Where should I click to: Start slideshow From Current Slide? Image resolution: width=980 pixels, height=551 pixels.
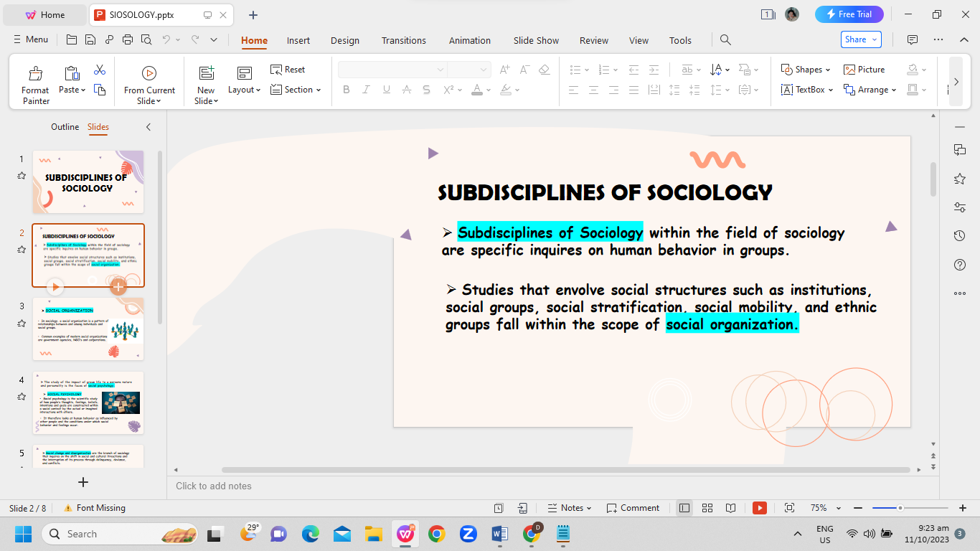(149, 85)
